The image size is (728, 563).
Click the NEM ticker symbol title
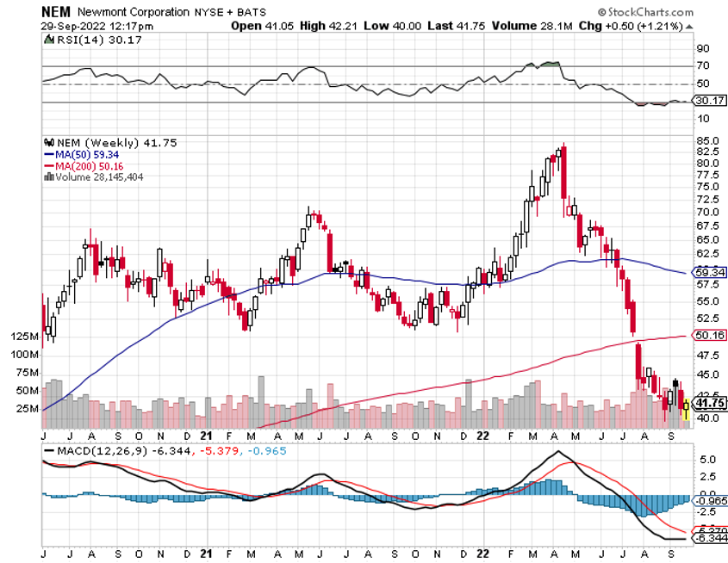point(56,12)
